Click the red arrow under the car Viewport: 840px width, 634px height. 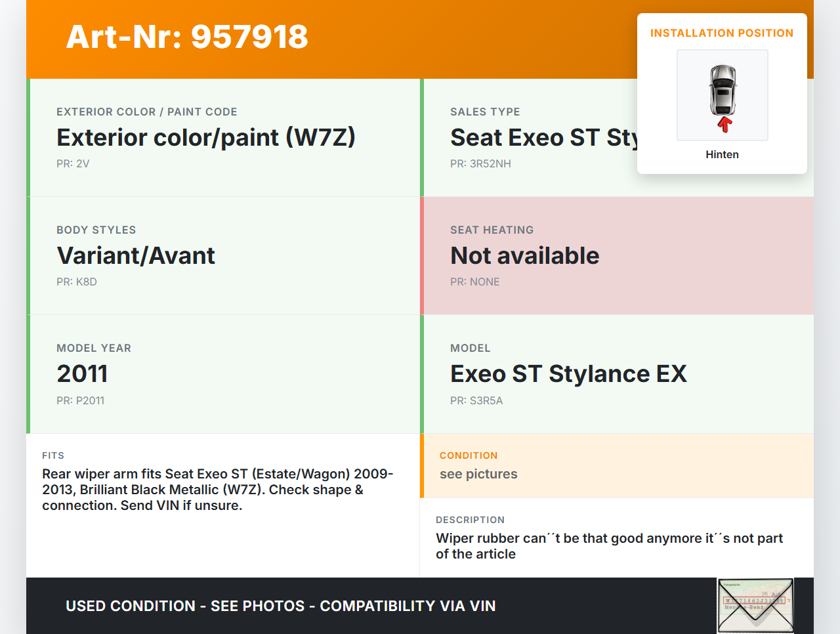pyautogui.click(x=724, y=125)
